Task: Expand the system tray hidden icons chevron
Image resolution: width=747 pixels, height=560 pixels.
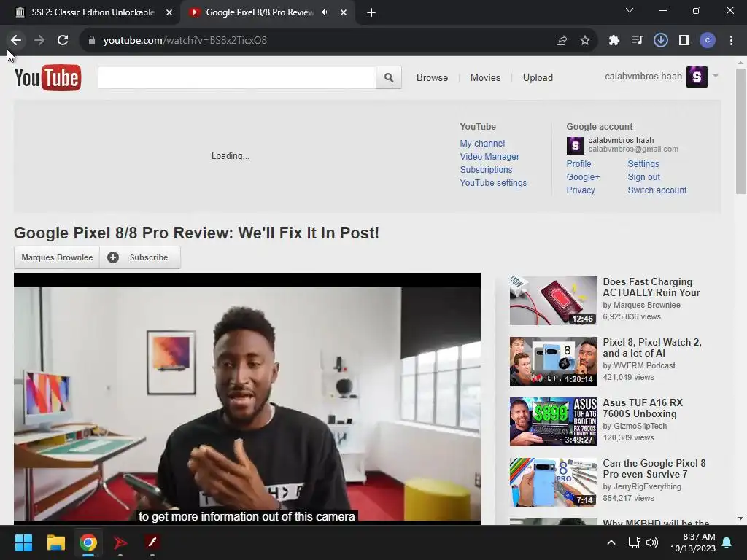Action: click(611, 542)
